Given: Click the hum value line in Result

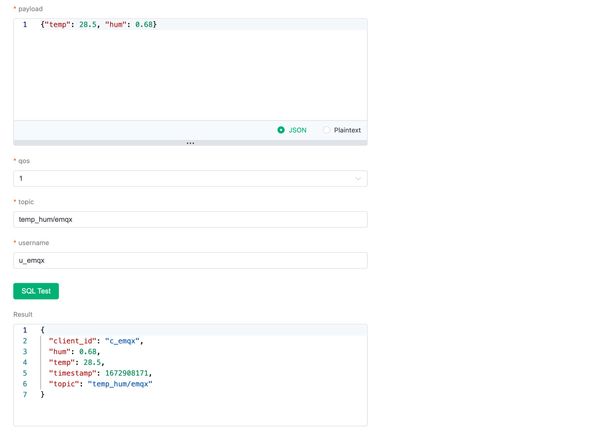Looking at the screenshot, I should (74, 352).
